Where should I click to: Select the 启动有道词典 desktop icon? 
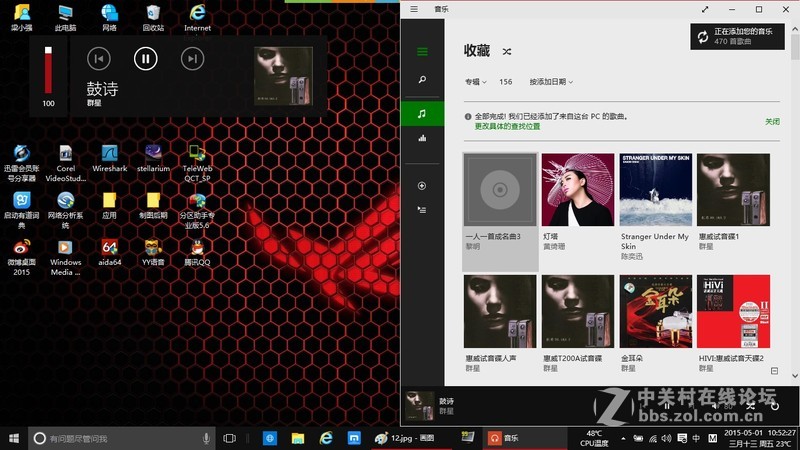click(21, 210)
